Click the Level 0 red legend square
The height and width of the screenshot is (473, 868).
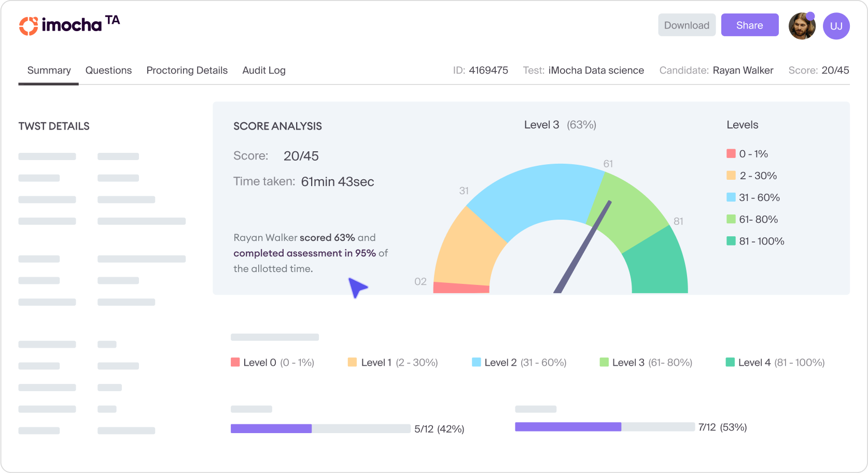click(x=235, y=362)
